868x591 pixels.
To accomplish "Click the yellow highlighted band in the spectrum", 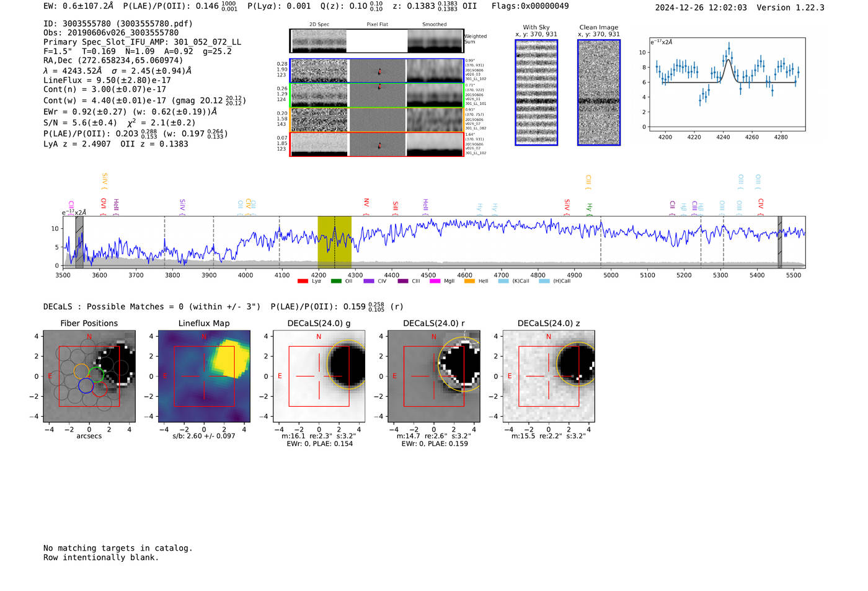I will (335, 242).
